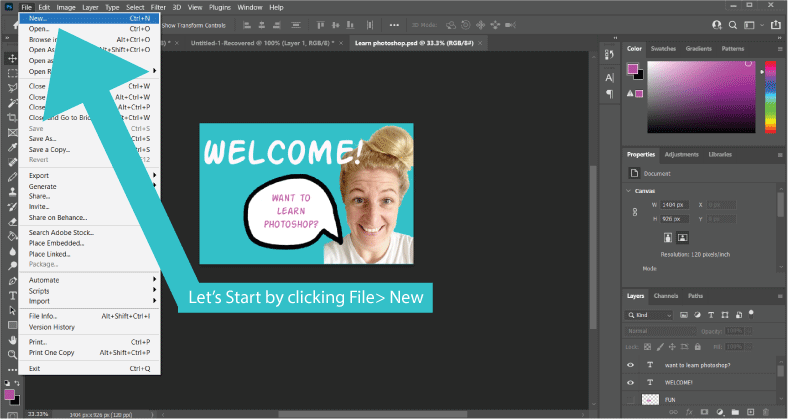Viewport: 788px width, 419px height.
Task: Filter layers by type layers icon
Action: (709, 315)
